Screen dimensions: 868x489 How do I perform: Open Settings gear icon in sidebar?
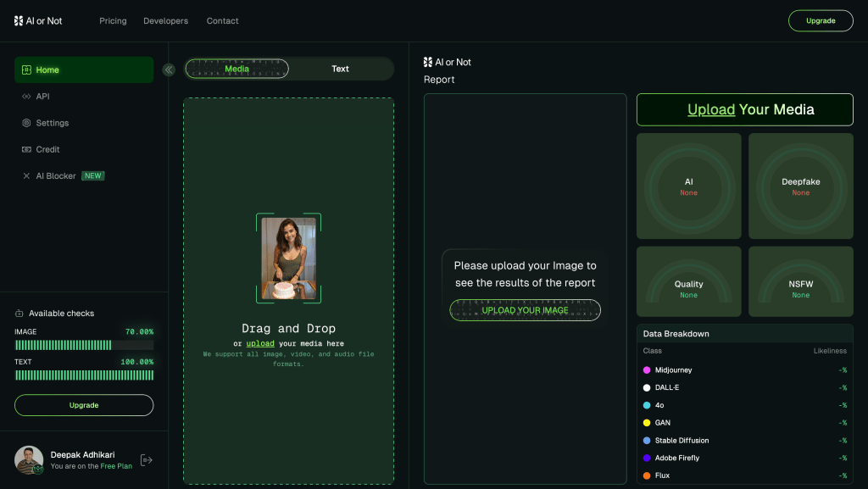[26, 123]
